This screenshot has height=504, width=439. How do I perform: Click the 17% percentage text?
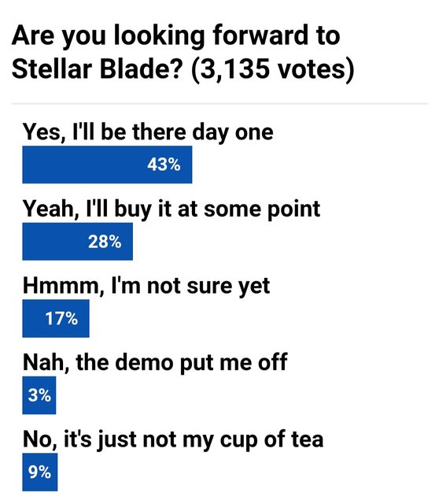(x=61, y=318)
